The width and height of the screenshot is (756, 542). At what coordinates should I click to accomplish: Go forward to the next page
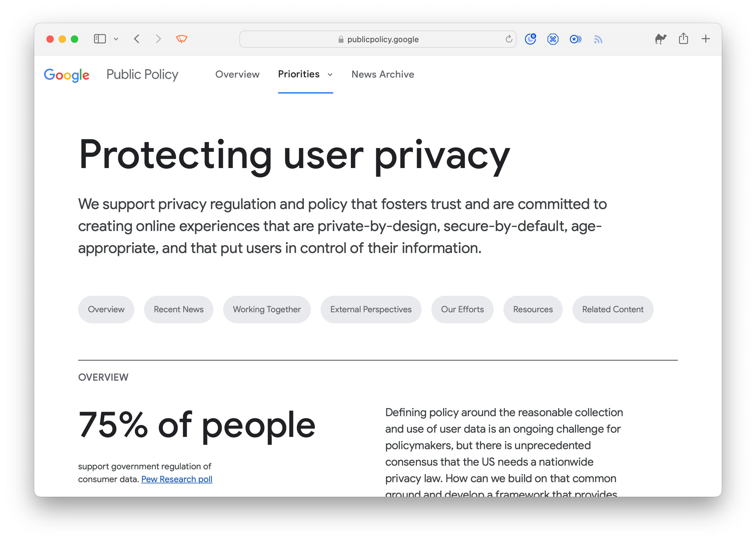[158, 39]
